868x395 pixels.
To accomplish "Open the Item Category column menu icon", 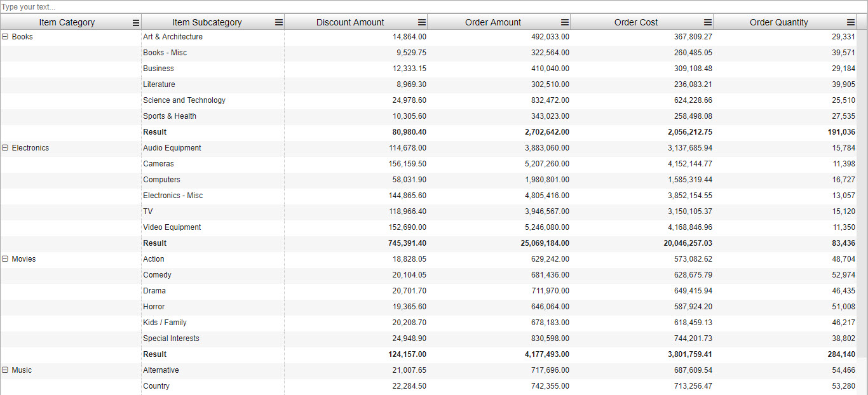I will click(135, 22).
